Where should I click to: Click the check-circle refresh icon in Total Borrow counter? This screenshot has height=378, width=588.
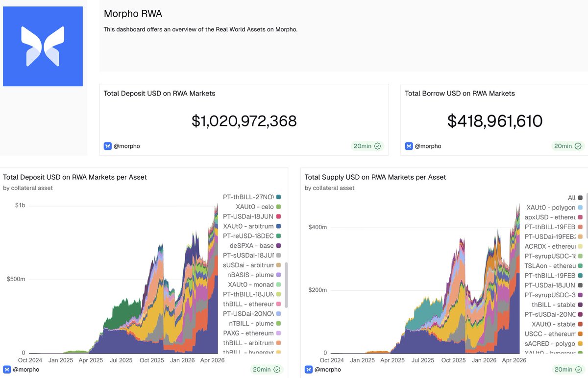click(x=578, y=146)
